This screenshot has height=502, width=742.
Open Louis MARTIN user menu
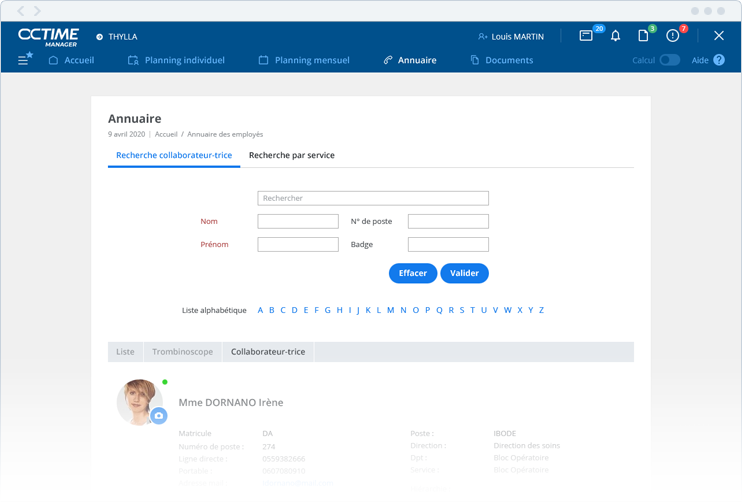[x=511, y=37]
